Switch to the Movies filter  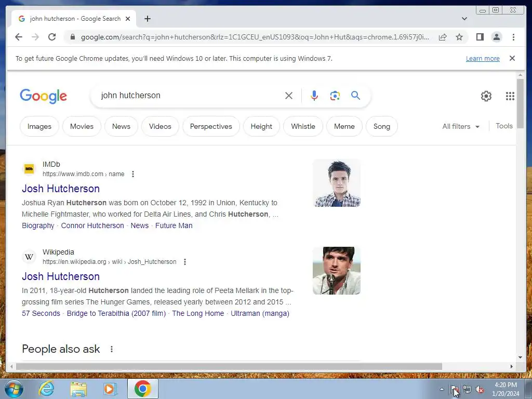pos(82,126)
